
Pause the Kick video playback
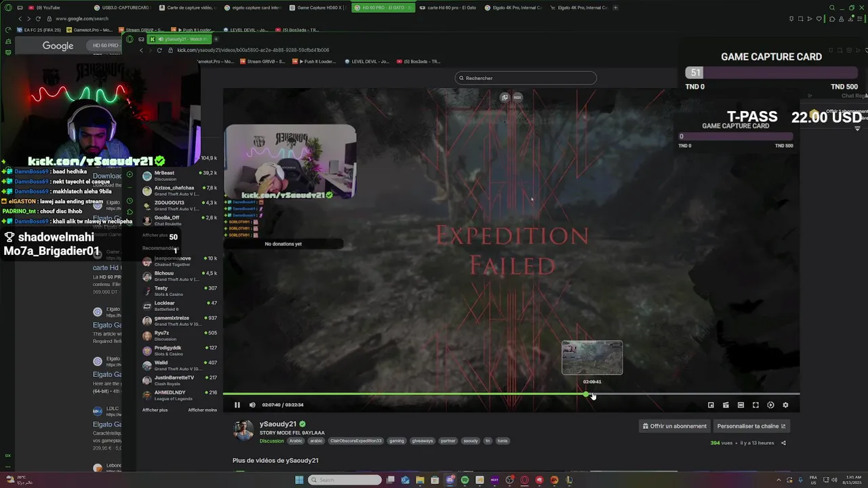[237, 405]
